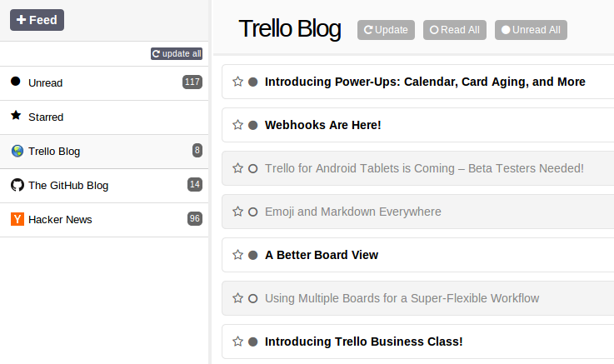This screenshot has height=364, width=614.
Task: Toggle read status of Introducing Trello Business Class!
Action: [253, 342]
